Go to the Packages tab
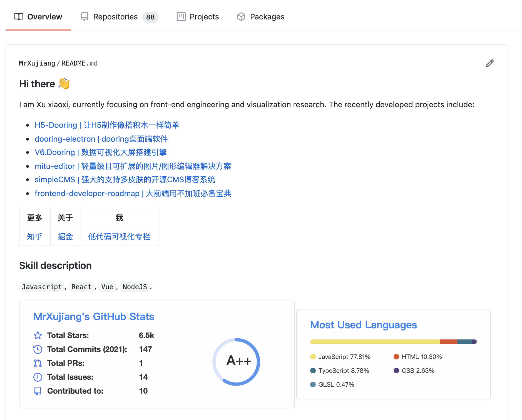The image size is (522, 420). point(261,17)
